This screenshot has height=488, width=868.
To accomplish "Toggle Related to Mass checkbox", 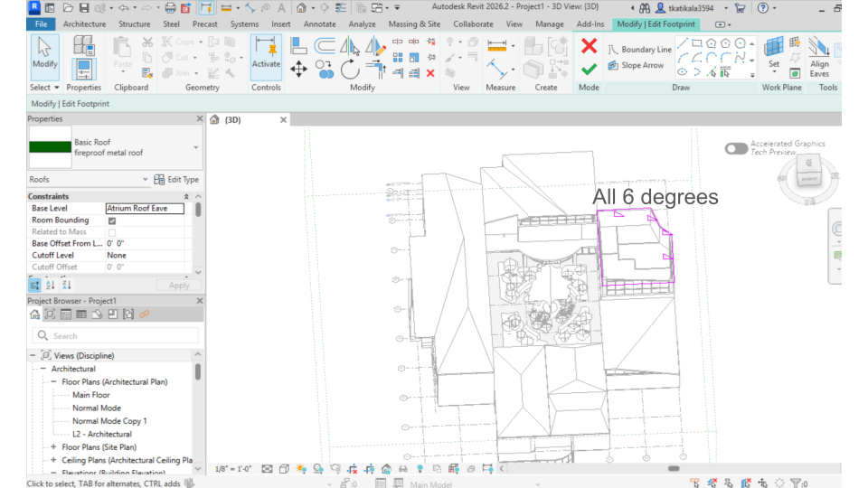I will click(112, 232).
